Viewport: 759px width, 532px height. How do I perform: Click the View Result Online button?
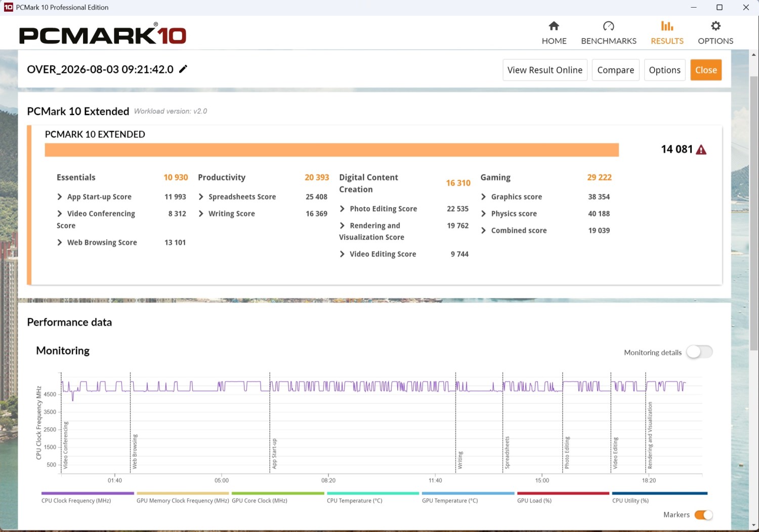coord(545,70)
